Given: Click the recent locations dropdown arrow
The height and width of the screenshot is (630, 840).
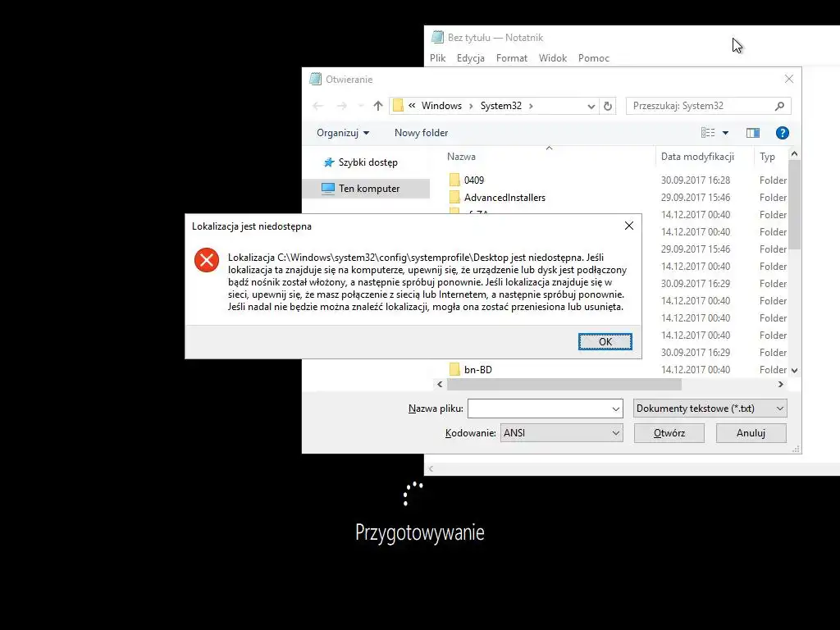Looking at the screenshot, I should click(361, 106).
